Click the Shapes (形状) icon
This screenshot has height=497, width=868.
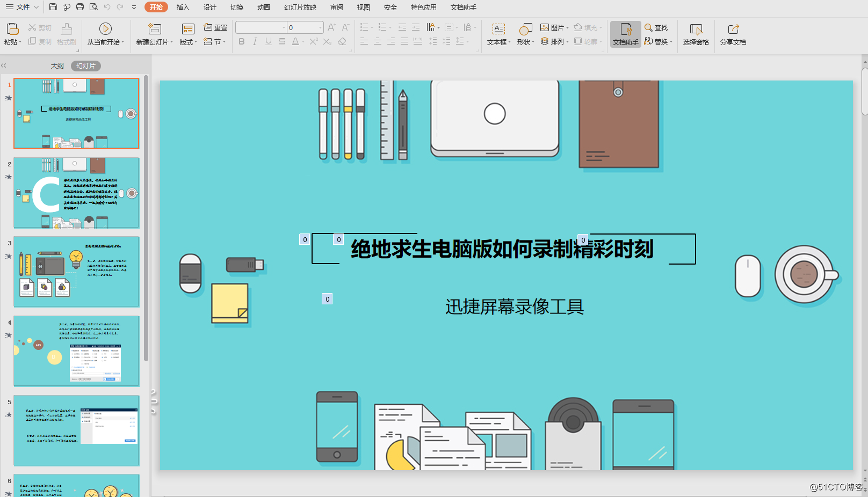[525, 28]
